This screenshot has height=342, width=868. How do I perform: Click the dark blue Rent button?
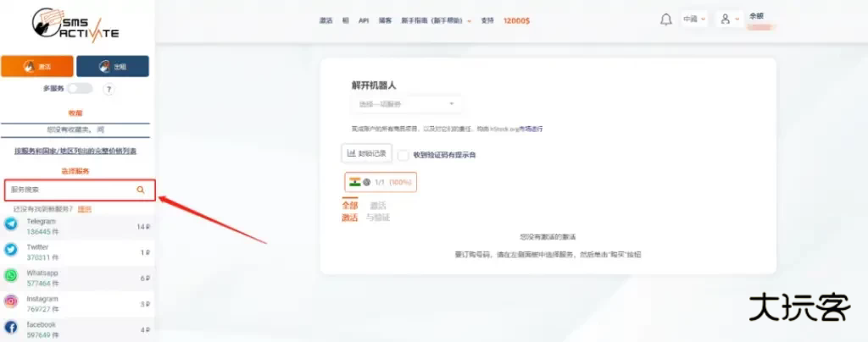[x=112, y=66]
